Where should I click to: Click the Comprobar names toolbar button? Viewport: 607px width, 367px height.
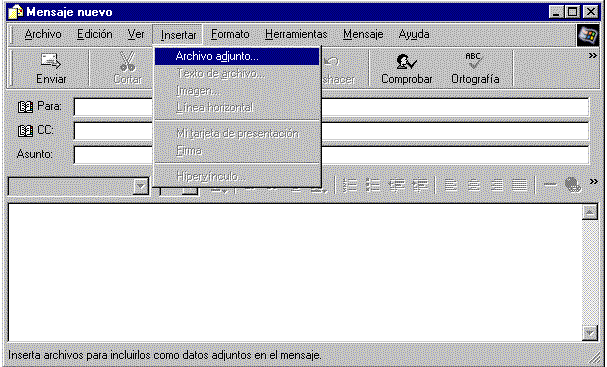pyautogui.click(x=406, y=69)
